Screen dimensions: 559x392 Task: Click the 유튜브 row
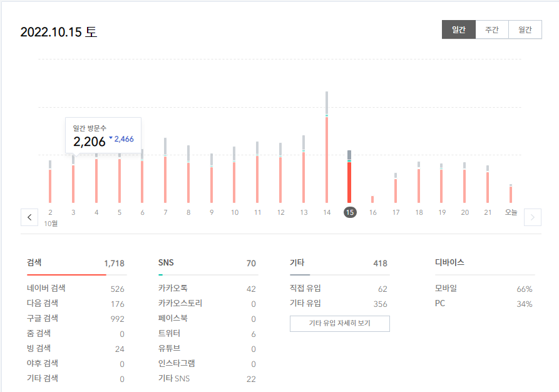click(207, 348)
